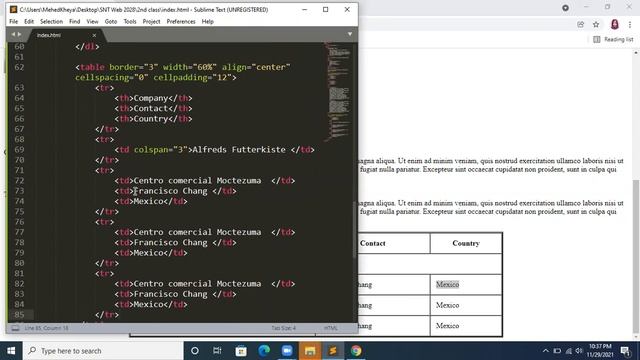Switch to Chrome taskbar icon
This screenshot has width=640, height=360.
[356, 351]
